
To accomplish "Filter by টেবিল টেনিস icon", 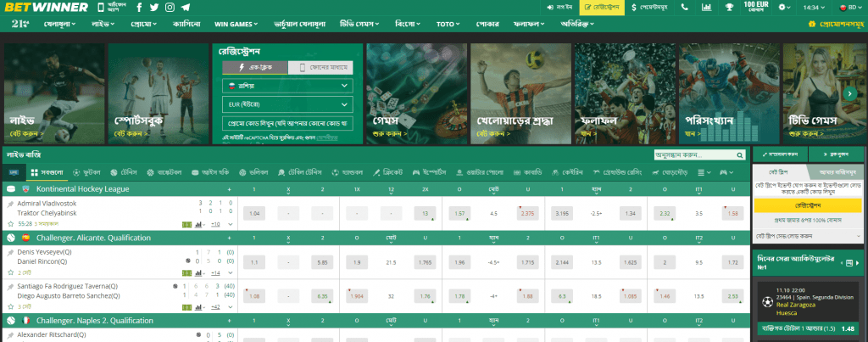I will point(301,172).
